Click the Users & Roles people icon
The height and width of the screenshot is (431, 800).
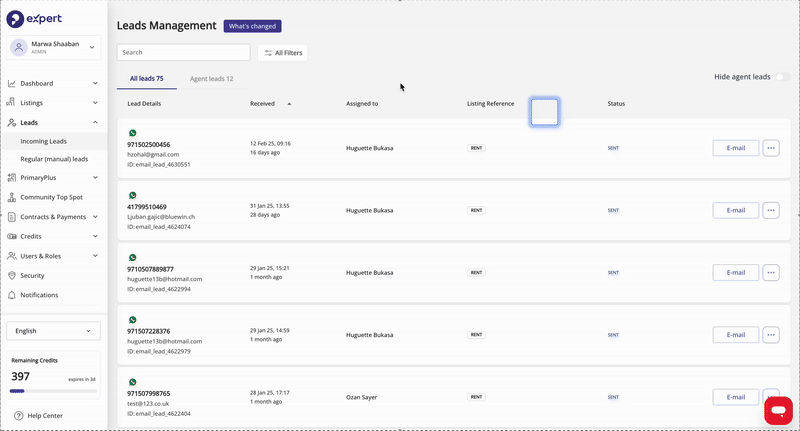coord(11,256)
